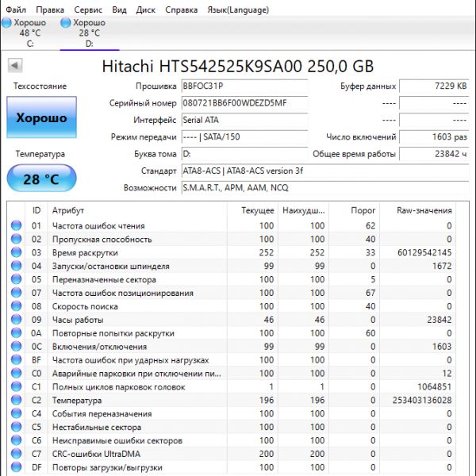Click the Общее время работы value 23842 ч
Screen dimensions: 476x476
(x=434, y=154)
